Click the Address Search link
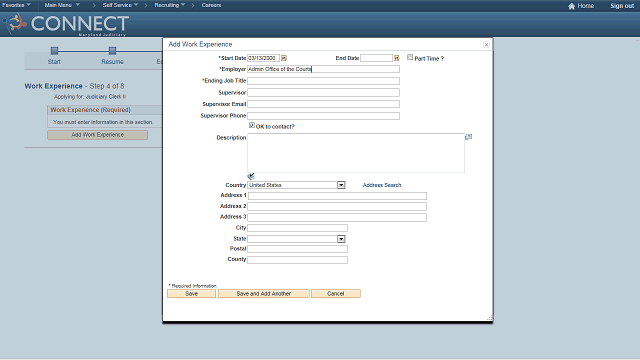 click(x=382, y=185)
